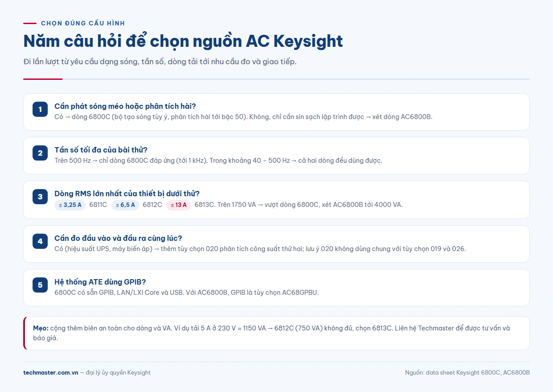Viewport: 553px width, 392px height.
Task: Click the bold 'Mẹo:' tip label
Action: 41,328
